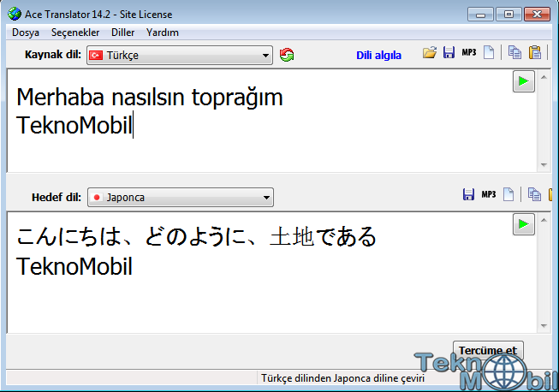Play translated Japanese speech

524,224
